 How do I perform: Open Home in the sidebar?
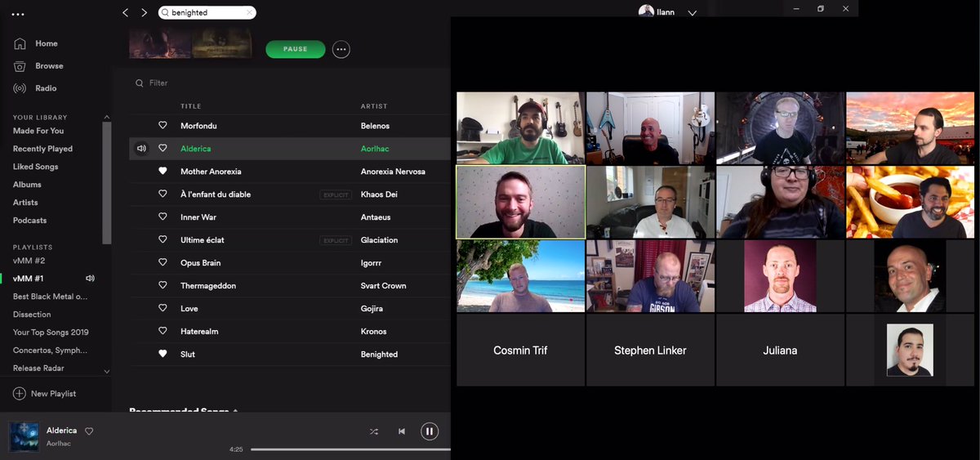(47, 43)
